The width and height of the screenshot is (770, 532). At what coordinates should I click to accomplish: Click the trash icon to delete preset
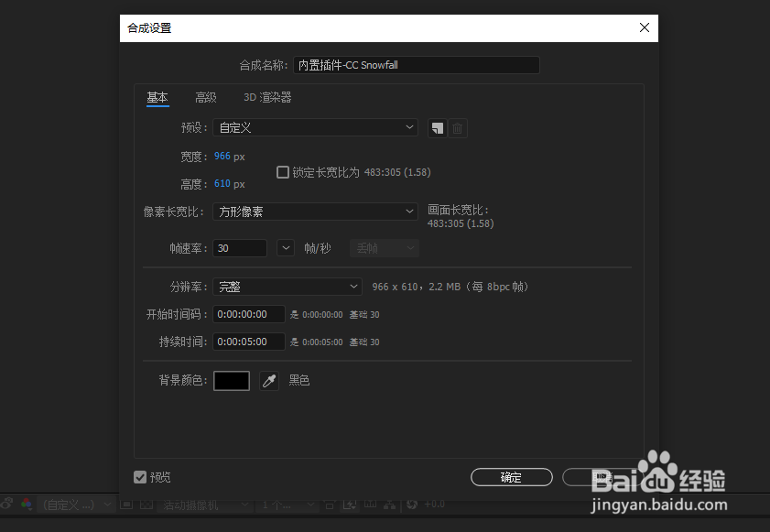point(457,128)
